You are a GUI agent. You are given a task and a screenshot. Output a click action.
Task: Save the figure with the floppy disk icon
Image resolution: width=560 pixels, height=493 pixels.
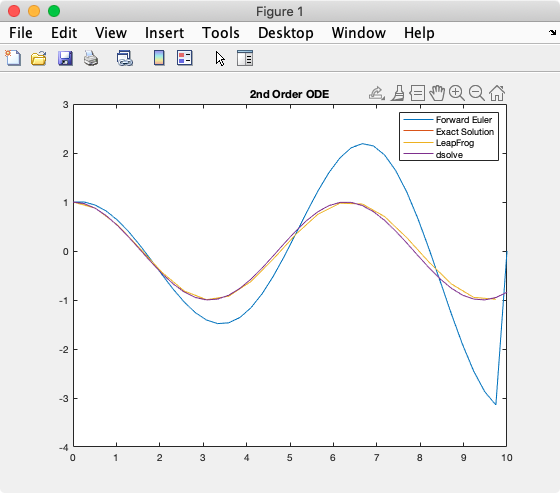click(x=65, y=58)
